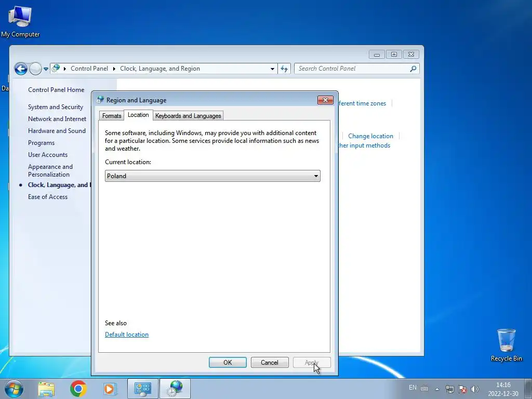This screenshot has width=532, height=399.
Task: Click the Region and Language title icon
Action: [100, 100]
